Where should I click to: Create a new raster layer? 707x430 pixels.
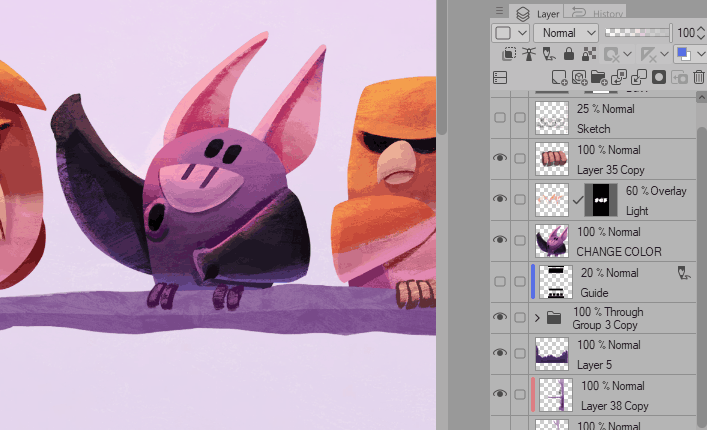560,77
